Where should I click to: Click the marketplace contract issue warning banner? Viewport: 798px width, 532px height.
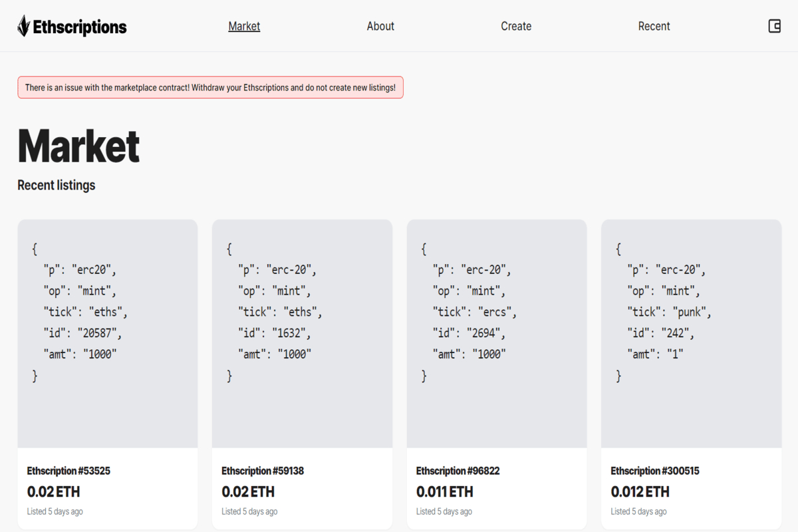[210, 87]
